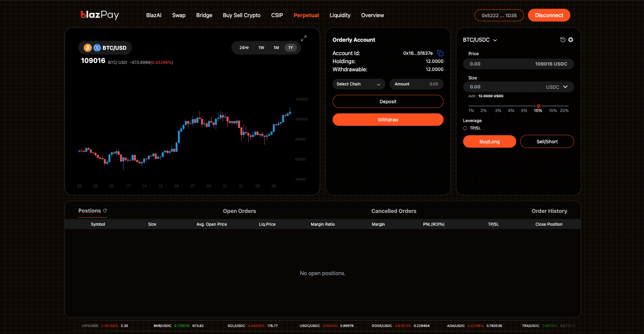The image size is (644, 334).
Task: Set the slider to 5%
Action: tap(524, 111)
